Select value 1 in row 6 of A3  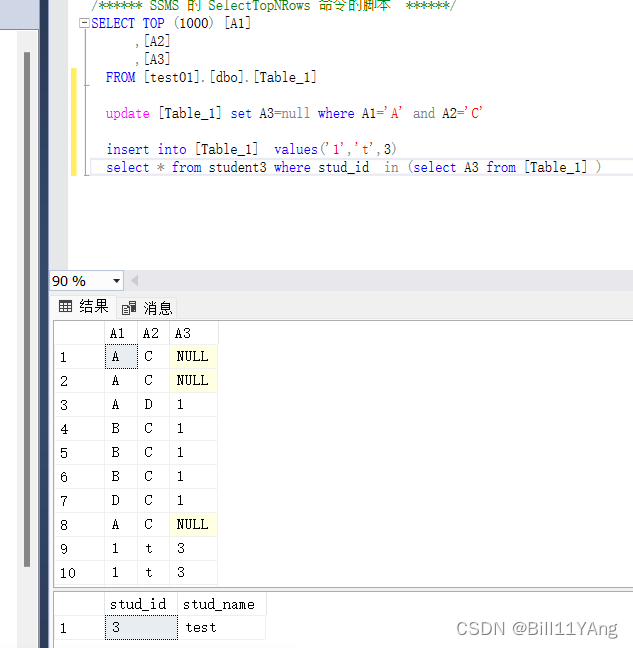[194, 476]
